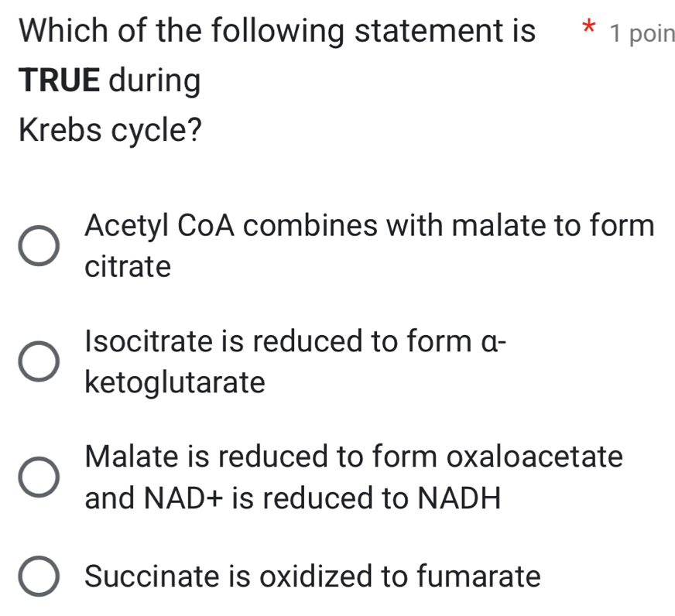Click 'Malate is reduced to form oxaloacetate' text
Screen dimensions: 675x616
(x=353, y=457)
